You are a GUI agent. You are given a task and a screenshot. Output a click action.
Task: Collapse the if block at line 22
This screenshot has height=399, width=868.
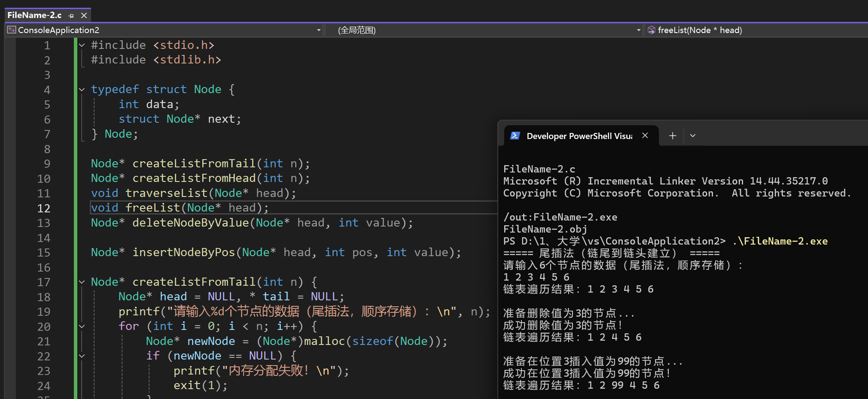pyautogui.click(x=82, y=356)
